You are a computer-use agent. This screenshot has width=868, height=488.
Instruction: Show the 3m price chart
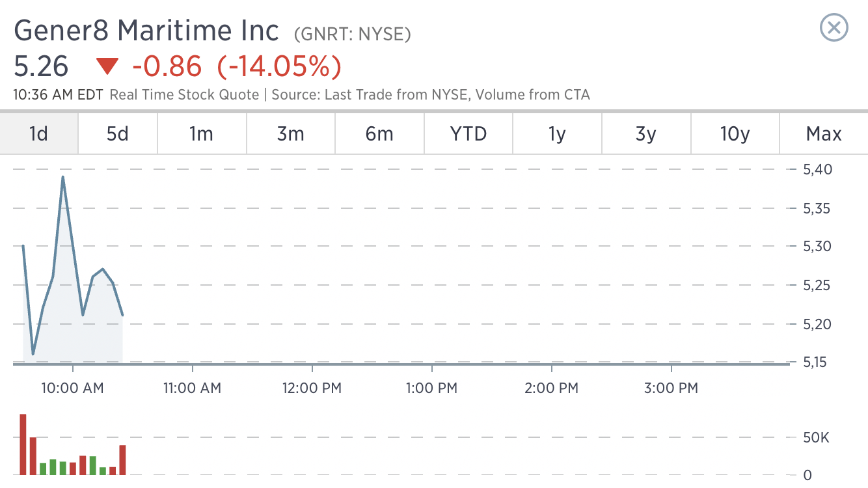coord(291,134)
